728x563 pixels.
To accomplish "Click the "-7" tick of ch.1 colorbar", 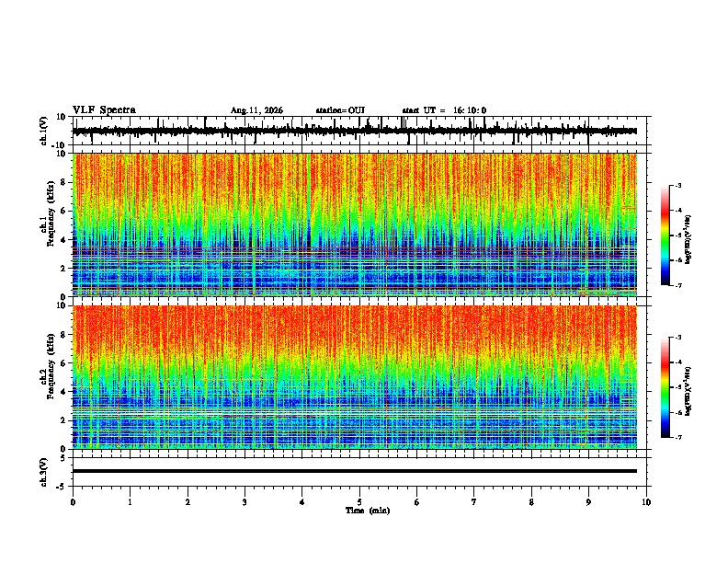I will tap(678, 285).
